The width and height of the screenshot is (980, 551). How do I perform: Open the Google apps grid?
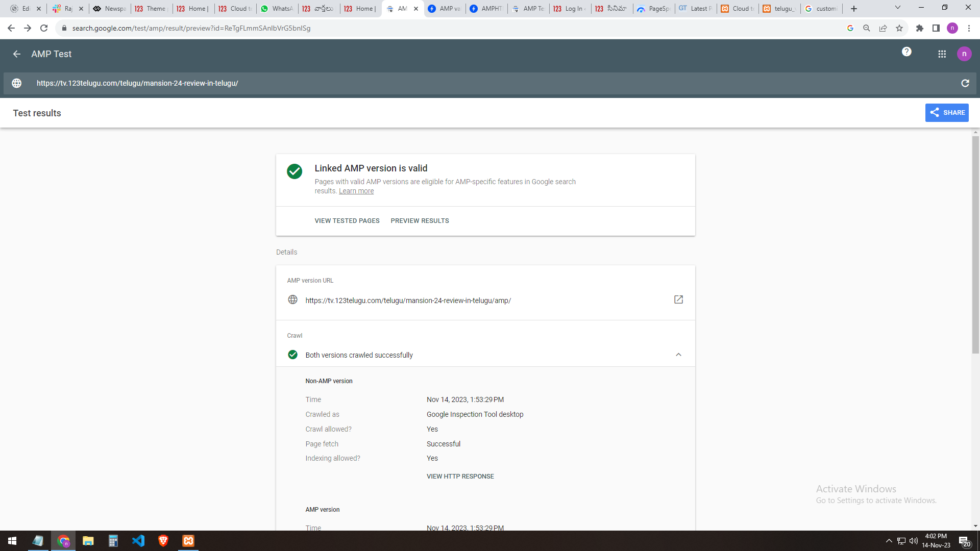[x=942, y=54]
